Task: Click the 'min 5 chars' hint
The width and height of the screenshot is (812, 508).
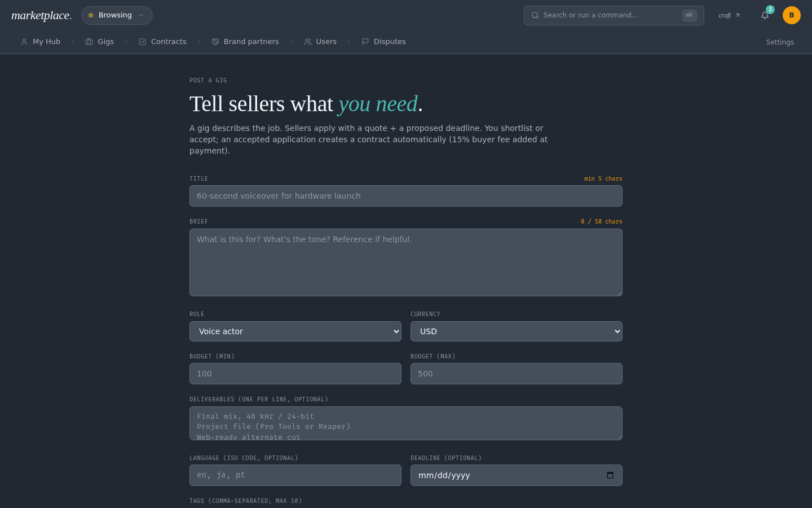Action: tap(603, 179)
